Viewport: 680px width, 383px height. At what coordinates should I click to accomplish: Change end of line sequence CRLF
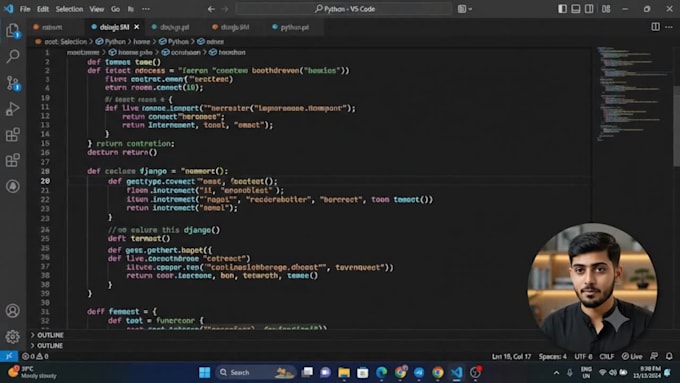point(607,356)
